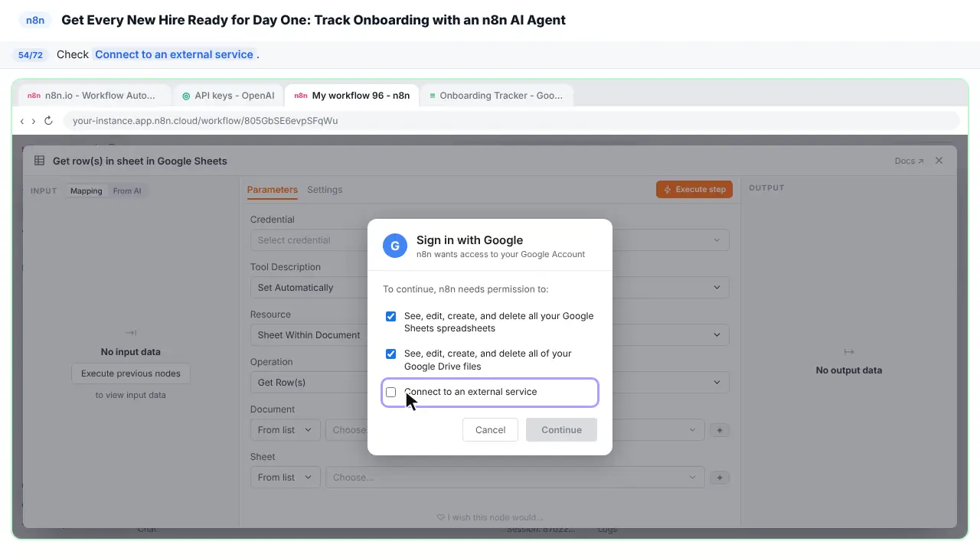Open the Sheet Choose... selector

tap(514, 478)
